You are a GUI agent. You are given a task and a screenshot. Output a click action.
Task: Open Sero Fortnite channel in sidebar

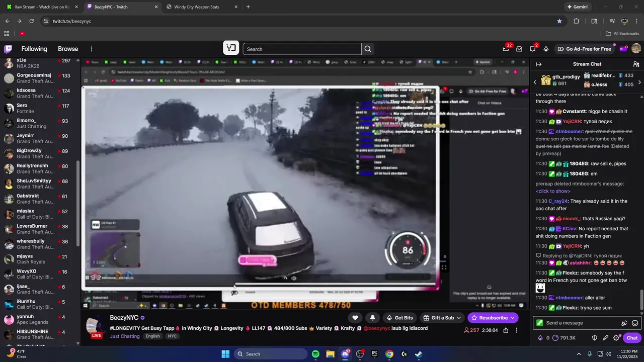point(39,109)
